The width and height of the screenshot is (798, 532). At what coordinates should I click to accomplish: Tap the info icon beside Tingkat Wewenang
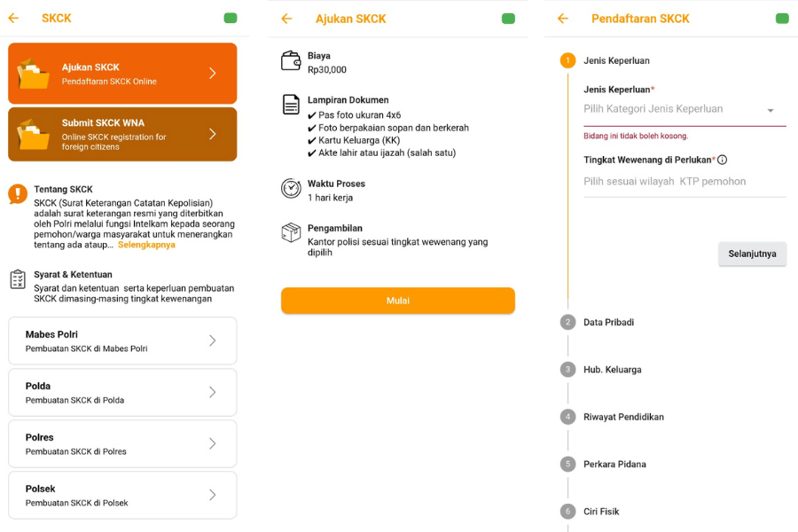[722, 160]
